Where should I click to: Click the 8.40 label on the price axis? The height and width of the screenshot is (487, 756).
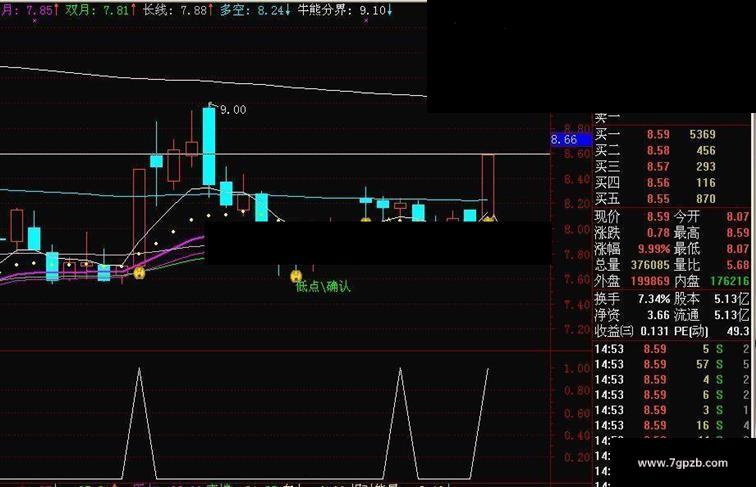click(x=577, y=179)
